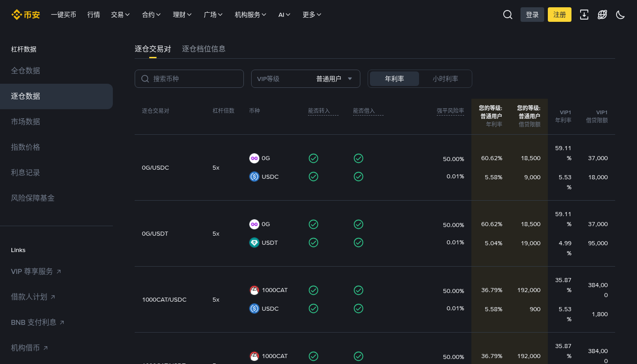Click the 强平风险率 column header
The width and height of the screenshot is (637, 364).
tap(450, 111)
